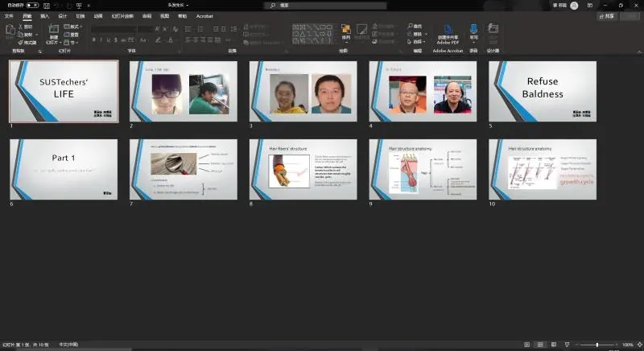Click the Clear Formatting icon

(175, 29)
